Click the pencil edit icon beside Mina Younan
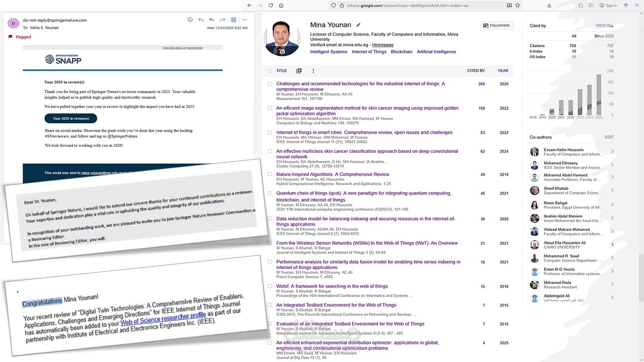This screenshot has width=644, height=362. click(x=359, y=25)
